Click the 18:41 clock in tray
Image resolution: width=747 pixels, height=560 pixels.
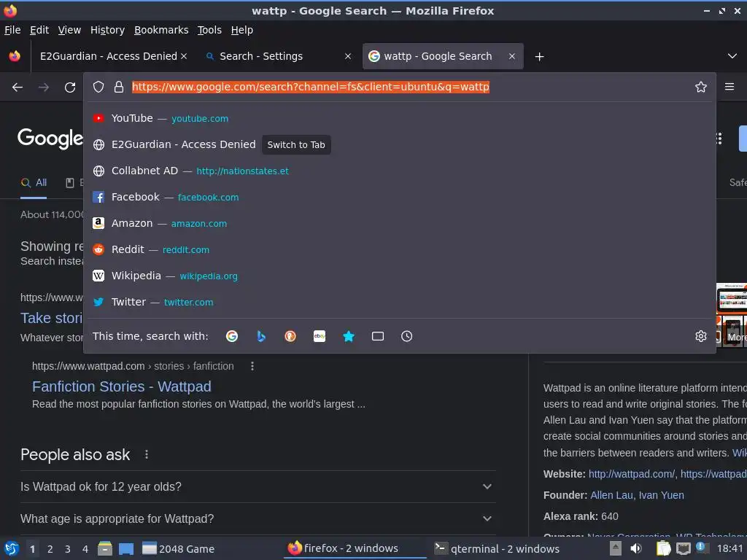[729, 548]
